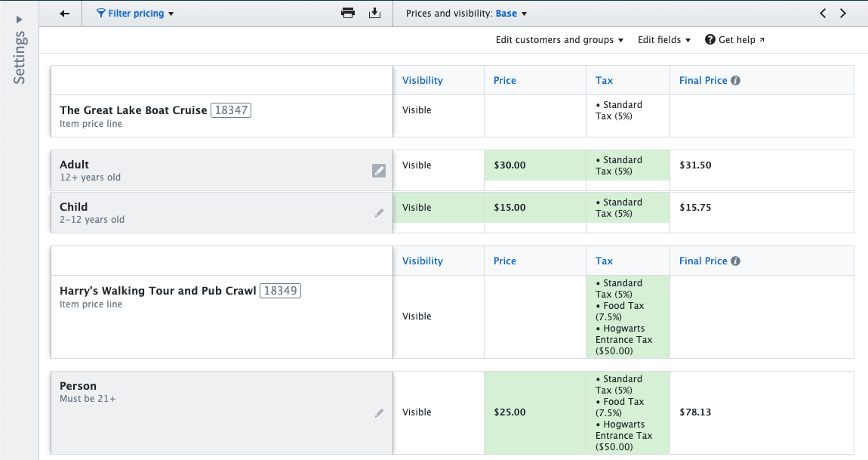Select the Person price line row
This screenshot has width=868, height=460.
pyautogui.click(x=221, y=413)
